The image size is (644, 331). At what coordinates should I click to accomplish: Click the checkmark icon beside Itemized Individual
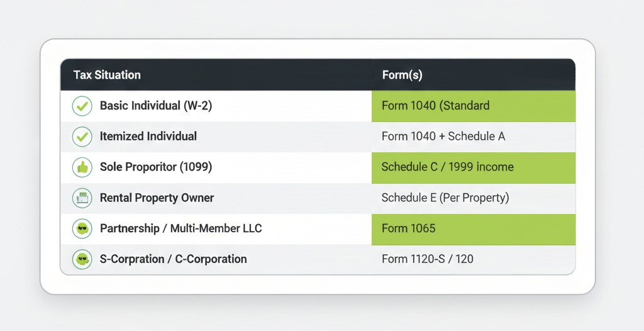pyautogui.click(x=82, y=136)
